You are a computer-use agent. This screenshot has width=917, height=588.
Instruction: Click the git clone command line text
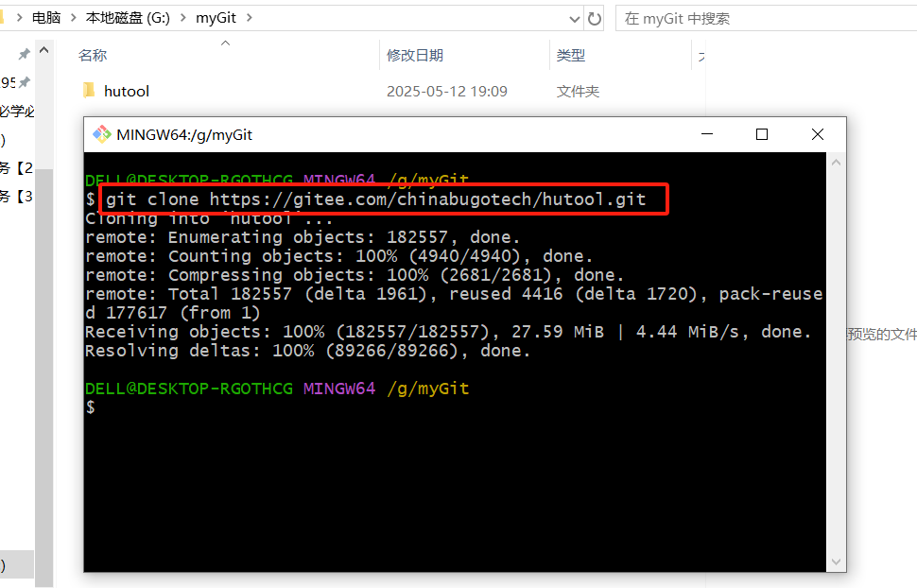(376, 199)
